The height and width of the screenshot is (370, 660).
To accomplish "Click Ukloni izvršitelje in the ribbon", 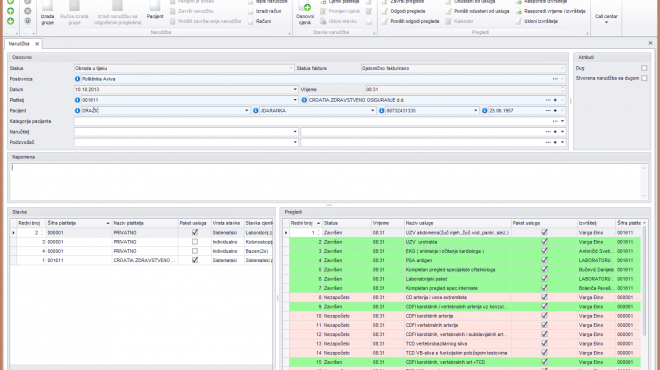I will coord(537,21).
